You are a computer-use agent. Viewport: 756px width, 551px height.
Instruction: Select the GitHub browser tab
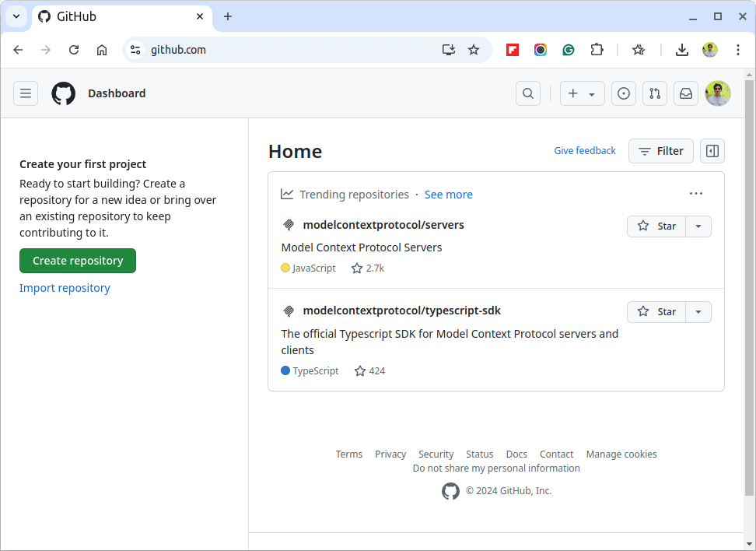(x=122, y=17)
